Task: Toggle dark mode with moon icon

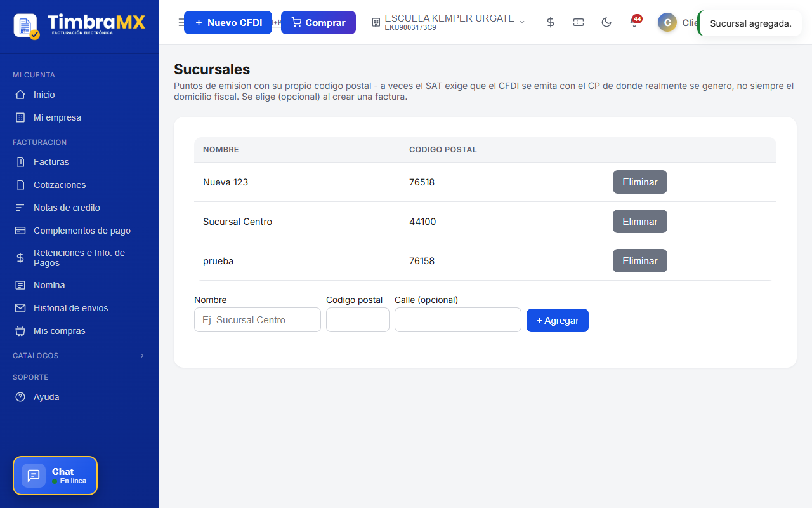Action: pyautogui.click(x=606, y=22)
